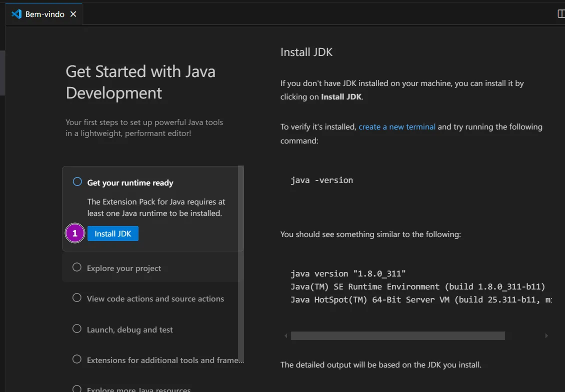The image size is (565, 392).
Task: Click the 'java -version' command text
Action: tap(321, 180)
